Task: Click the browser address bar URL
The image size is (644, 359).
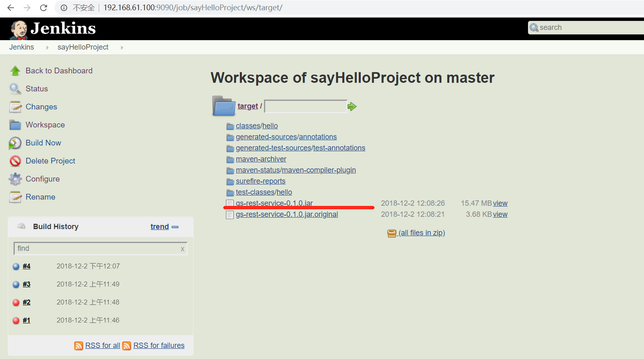Action: pos(193,8)
